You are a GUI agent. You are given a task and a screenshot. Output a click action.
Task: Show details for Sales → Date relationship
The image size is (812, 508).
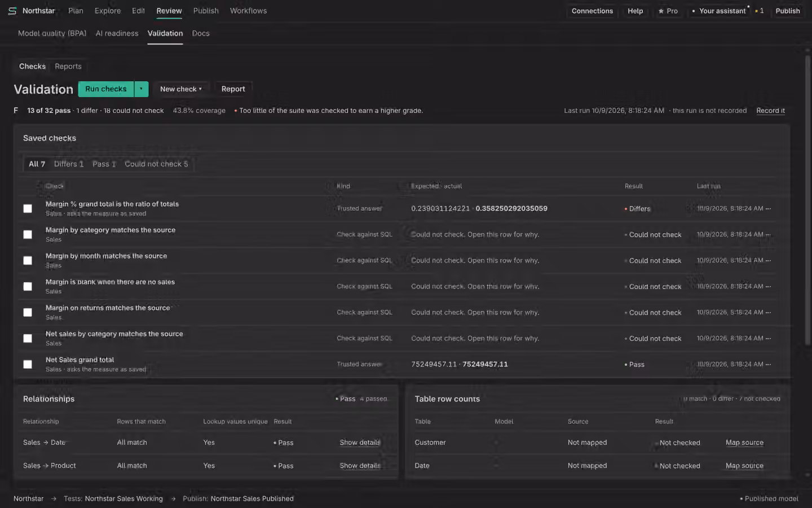(x=360, y=443)
